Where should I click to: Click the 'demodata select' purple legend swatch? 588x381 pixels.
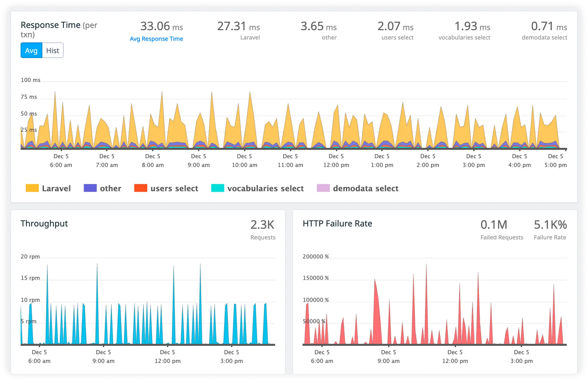click(x=323, y=188)
